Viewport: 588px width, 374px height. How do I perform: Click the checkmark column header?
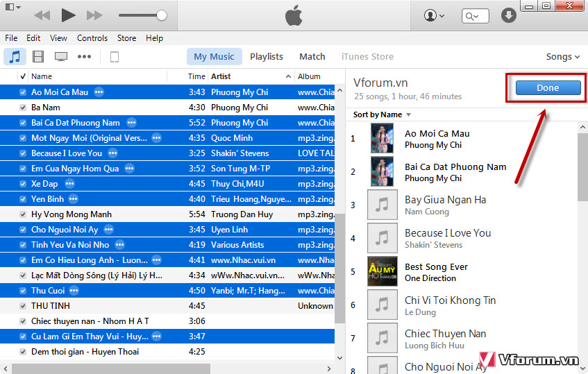(23, 76)
